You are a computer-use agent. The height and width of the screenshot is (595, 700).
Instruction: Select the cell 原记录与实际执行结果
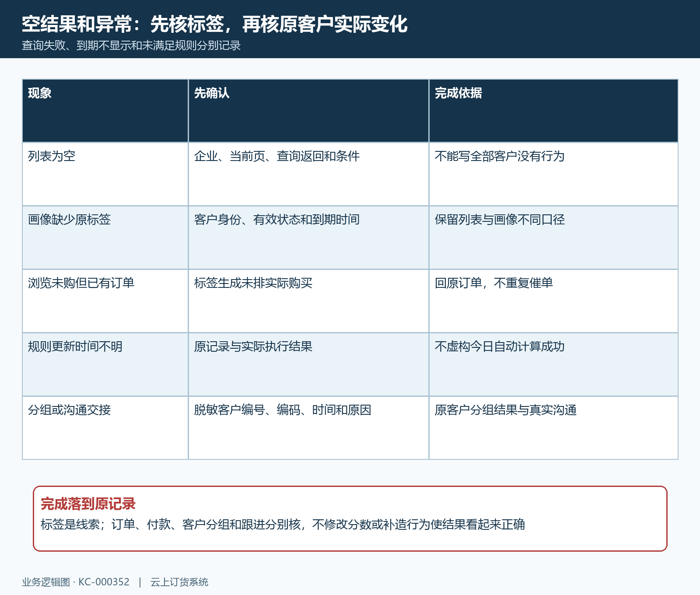(x=308, y=364)
